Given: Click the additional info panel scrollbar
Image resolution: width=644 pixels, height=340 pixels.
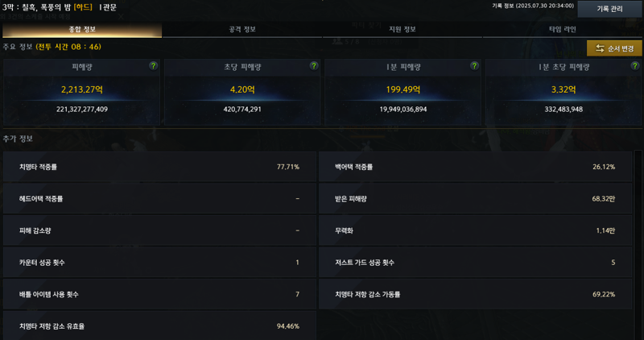Looking at the screenshot, I should [638, 245].
